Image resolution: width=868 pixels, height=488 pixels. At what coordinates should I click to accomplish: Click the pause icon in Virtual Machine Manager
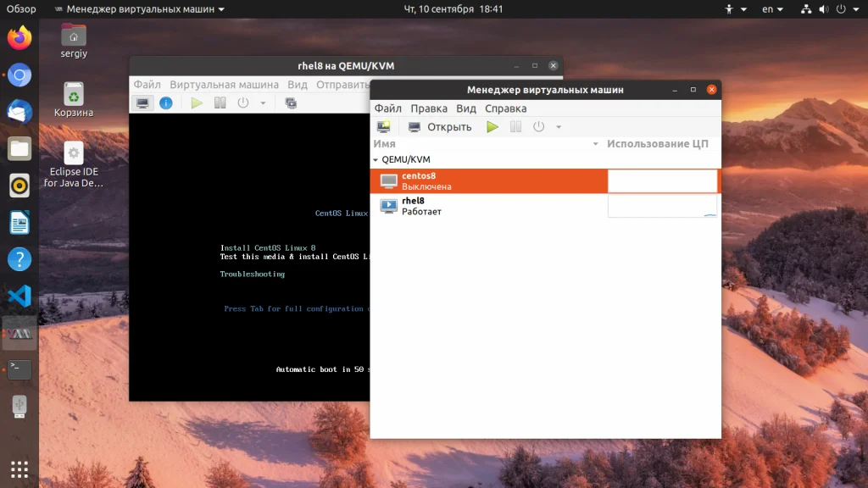515,127
